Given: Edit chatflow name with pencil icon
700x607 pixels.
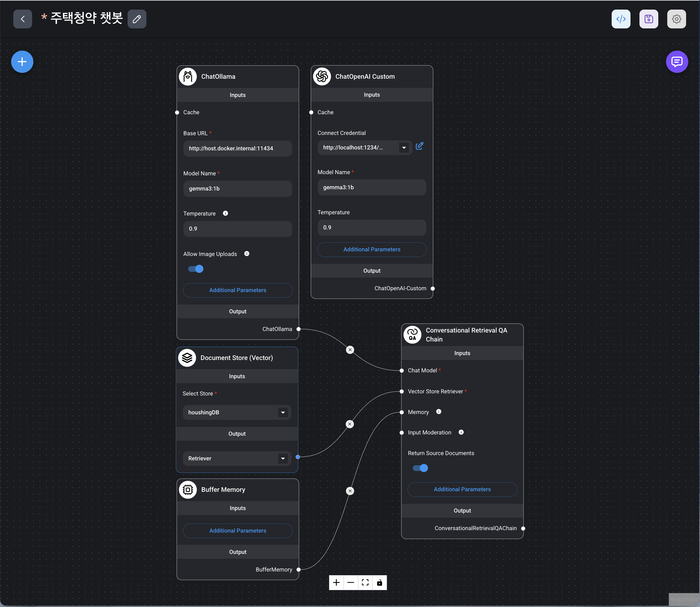Looking at the screenshot, I should (x=137, y=19).
